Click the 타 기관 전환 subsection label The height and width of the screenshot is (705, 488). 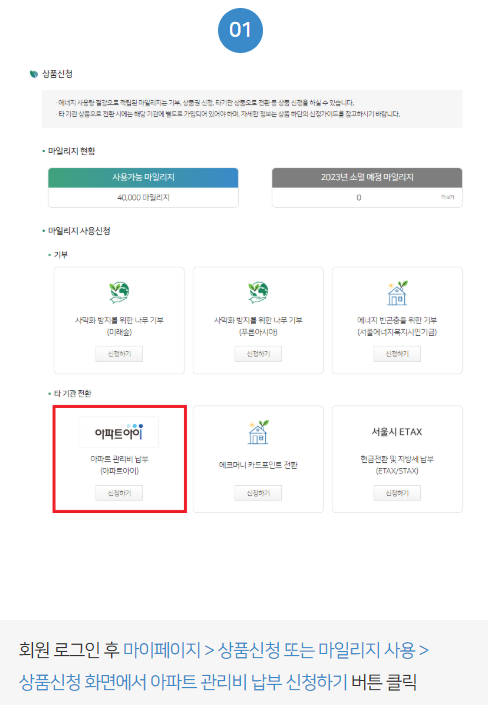[x=72, y=393]
